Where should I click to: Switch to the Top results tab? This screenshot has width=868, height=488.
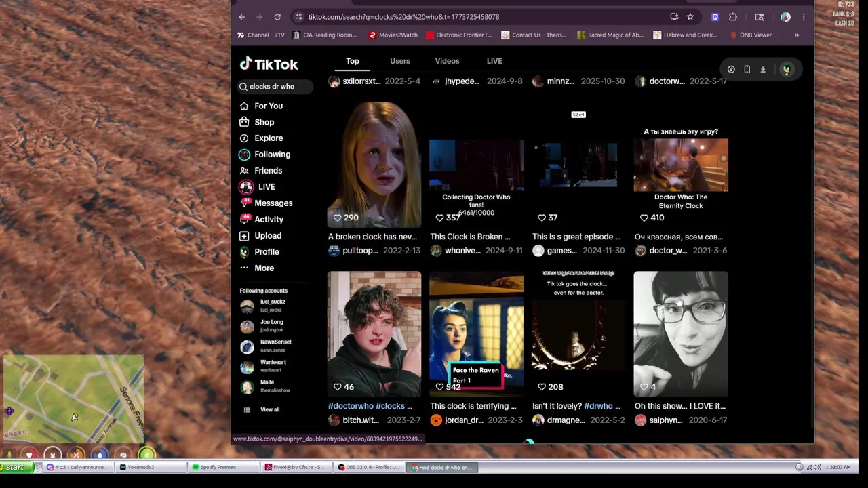point(353,61)
